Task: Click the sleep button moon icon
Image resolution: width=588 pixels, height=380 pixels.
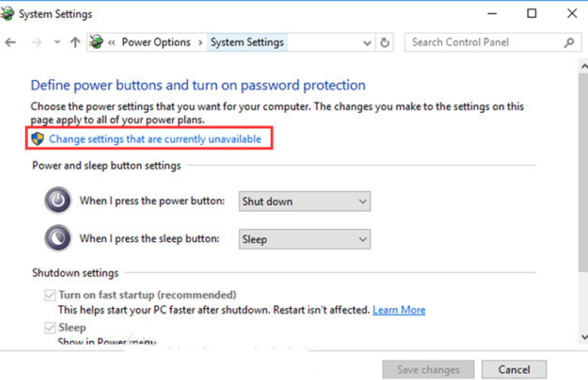Action: coord(58,239)
